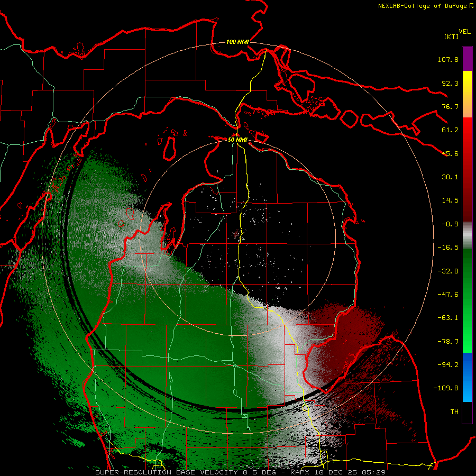Click the purple segment of the color bar
The height and width of the screenshot is (476, 476).
click(467, 59)
